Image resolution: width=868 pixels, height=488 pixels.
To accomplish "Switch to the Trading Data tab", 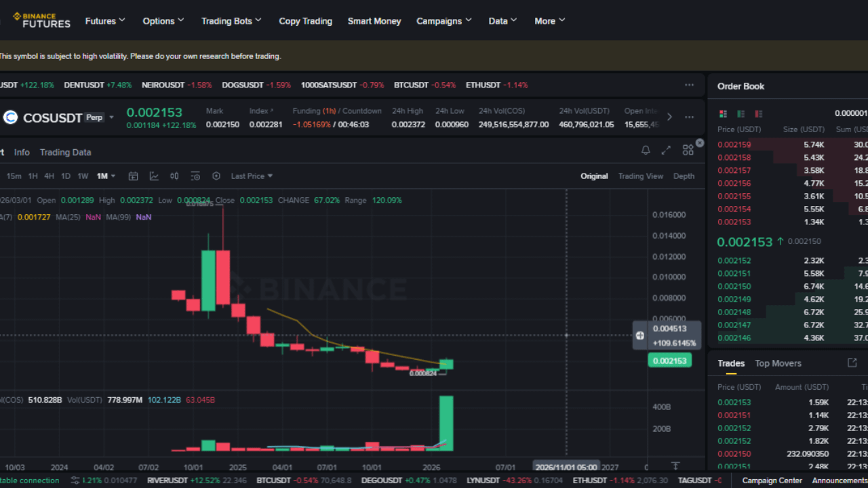I will tap(65, 152).
